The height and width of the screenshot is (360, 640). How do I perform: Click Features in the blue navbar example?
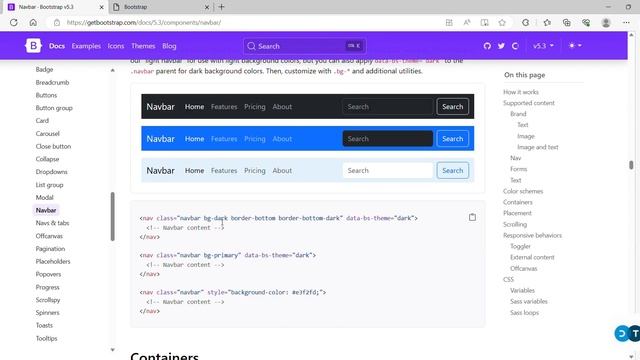click(224, 139)
